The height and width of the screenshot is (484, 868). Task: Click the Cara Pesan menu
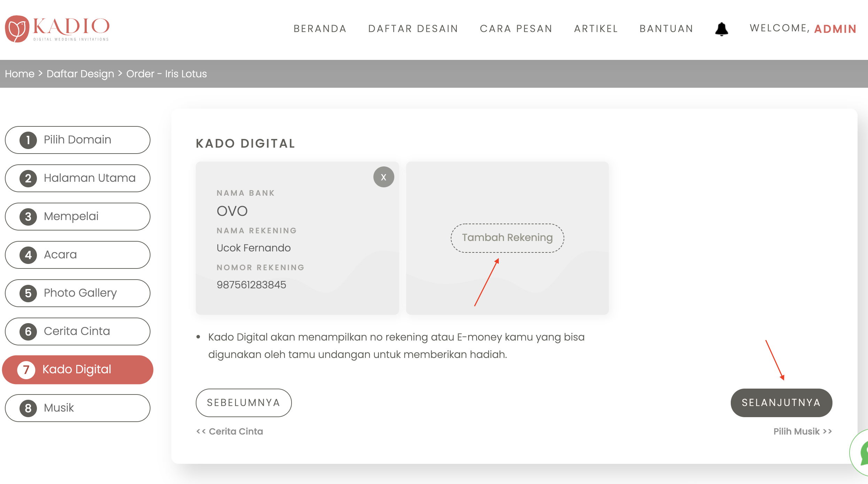(x=516, y=29)
